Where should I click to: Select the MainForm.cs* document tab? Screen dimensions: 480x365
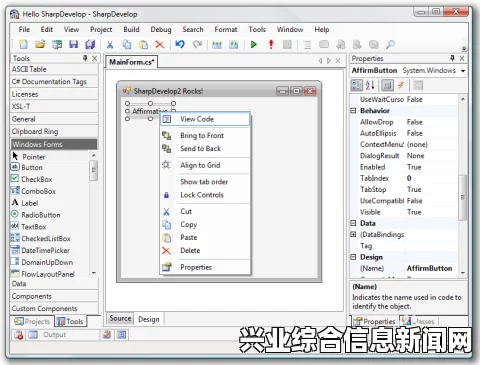(132, 62)
